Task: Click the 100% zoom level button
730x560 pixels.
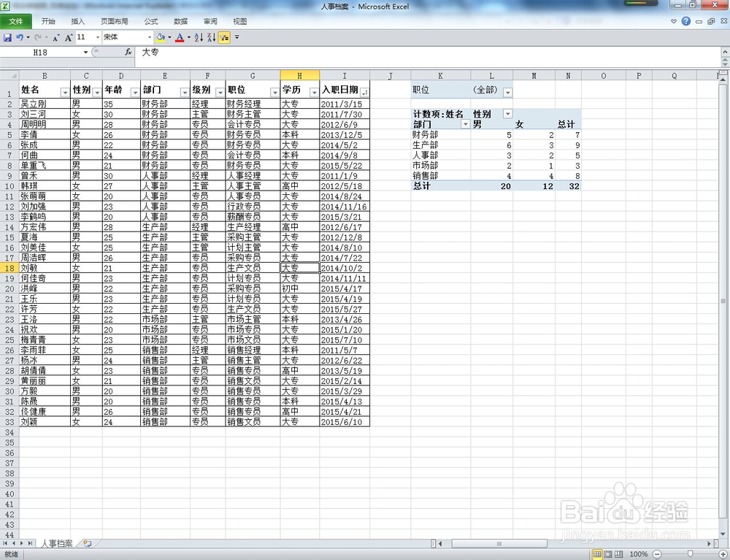Action: [x=639, y=553]
